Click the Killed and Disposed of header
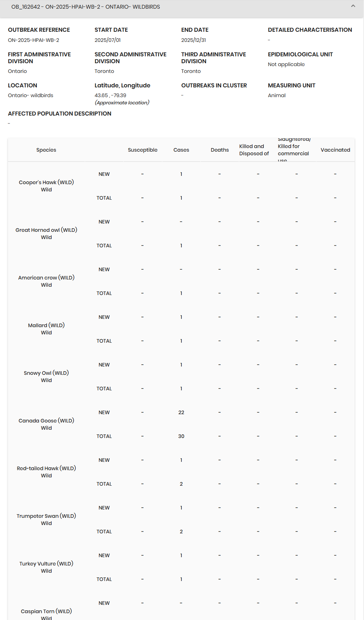364x620 pixels. tap(254, 150)
